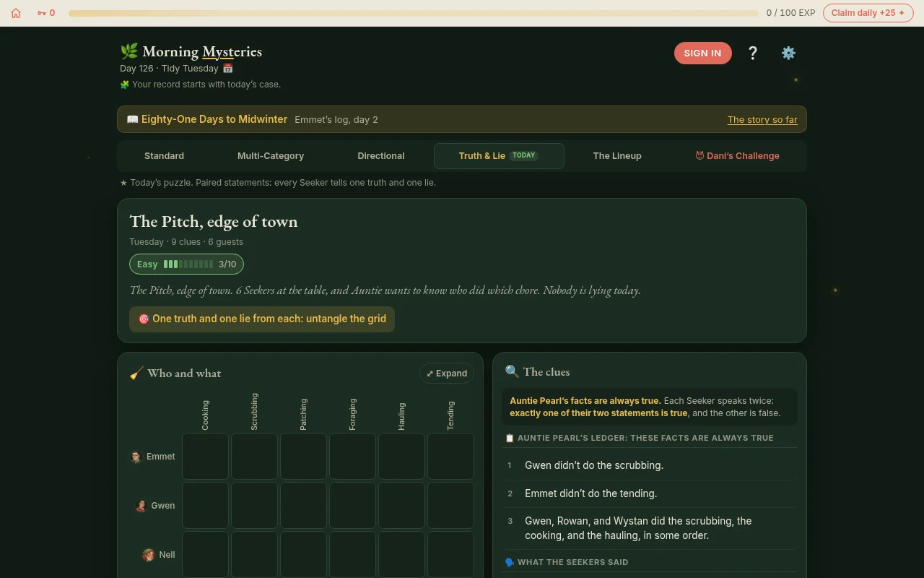Select Gwen's avatar in the grid
Image resolution: width=924 pixels, height=578 pixels.
141,506
